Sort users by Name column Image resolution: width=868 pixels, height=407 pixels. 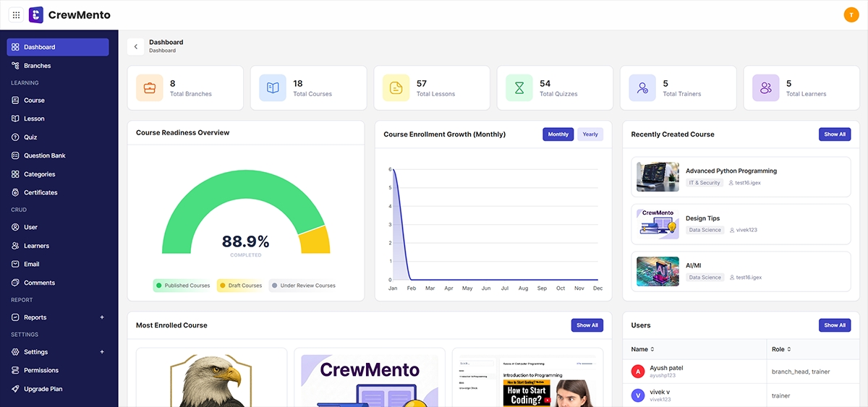[642, 349]
